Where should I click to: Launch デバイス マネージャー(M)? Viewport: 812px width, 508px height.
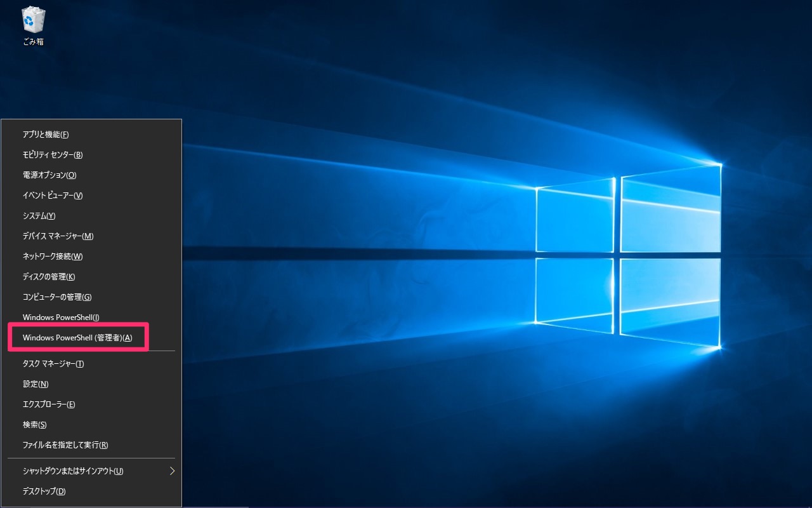[91, 236]
